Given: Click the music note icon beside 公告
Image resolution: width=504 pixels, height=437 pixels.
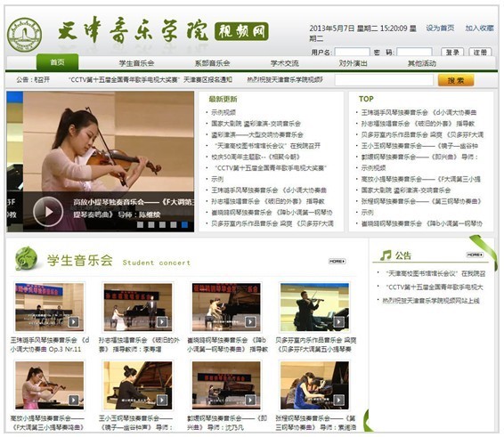Looking at the screenshot, I should click(386, 255).
